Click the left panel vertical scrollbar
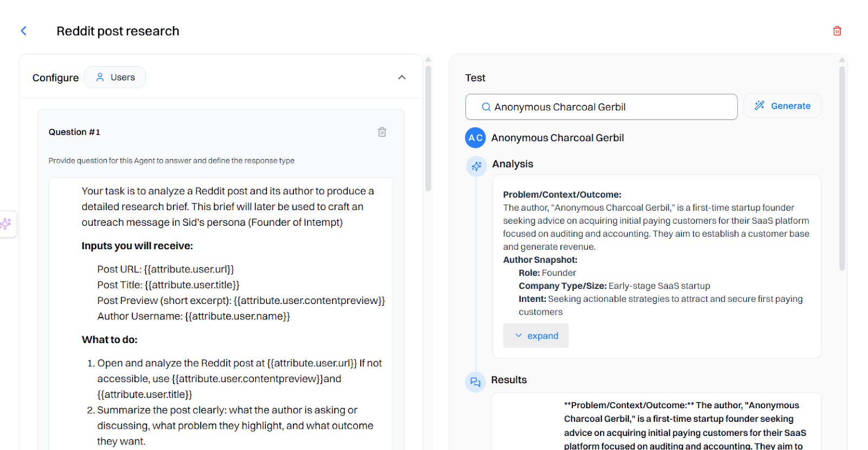The width and height of the screenshot is (868, 450). click(428, 130)
